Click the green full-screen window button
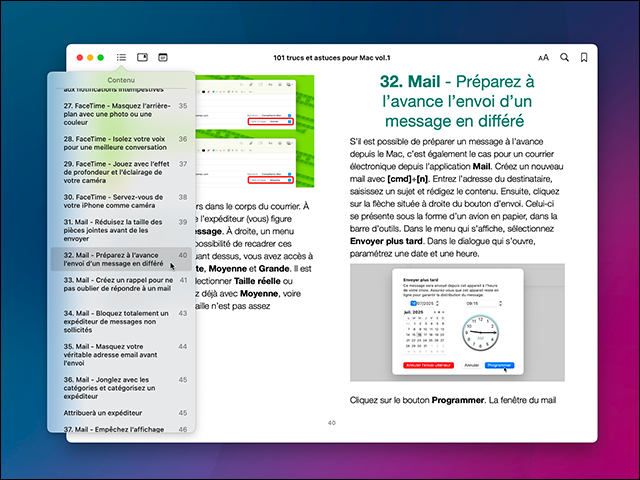This screenshot has height=480, width=640. tap(100, 58)
